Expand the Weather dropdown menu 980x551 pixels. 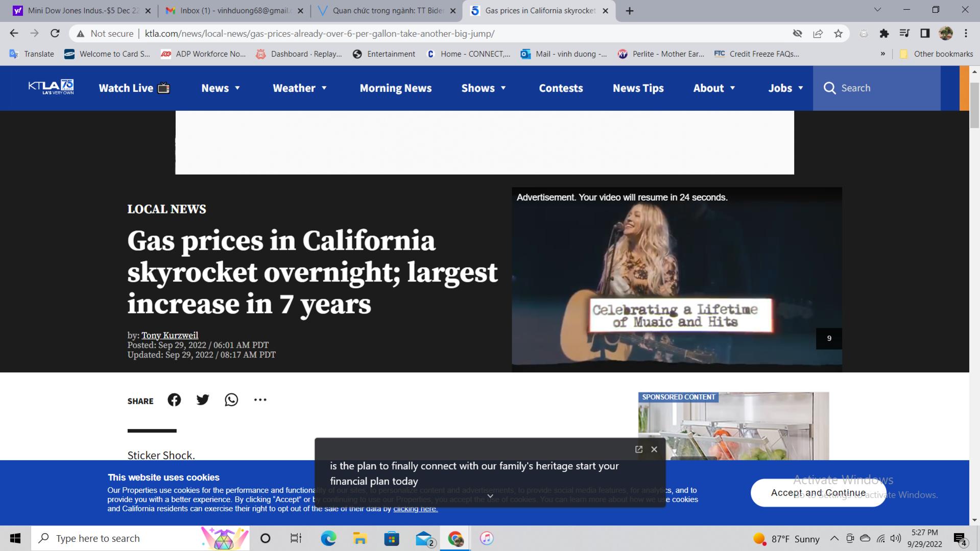coord(300,88)
